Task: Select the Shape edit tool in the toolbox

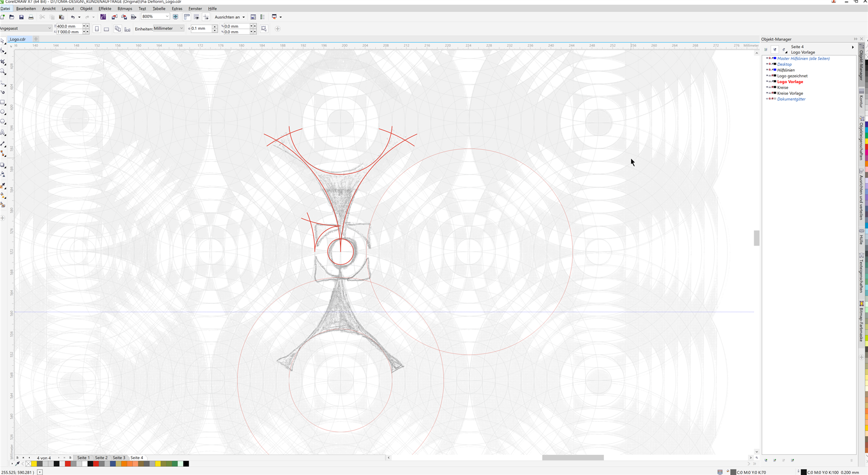Action: (x=3, y=52)
